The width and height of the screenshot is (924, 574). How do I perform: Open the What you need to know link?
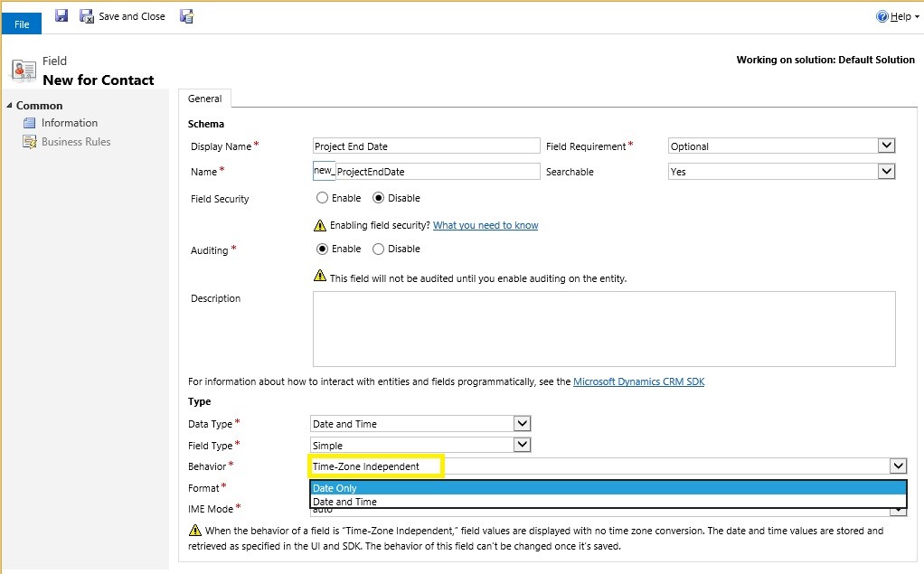click(486, 225)
